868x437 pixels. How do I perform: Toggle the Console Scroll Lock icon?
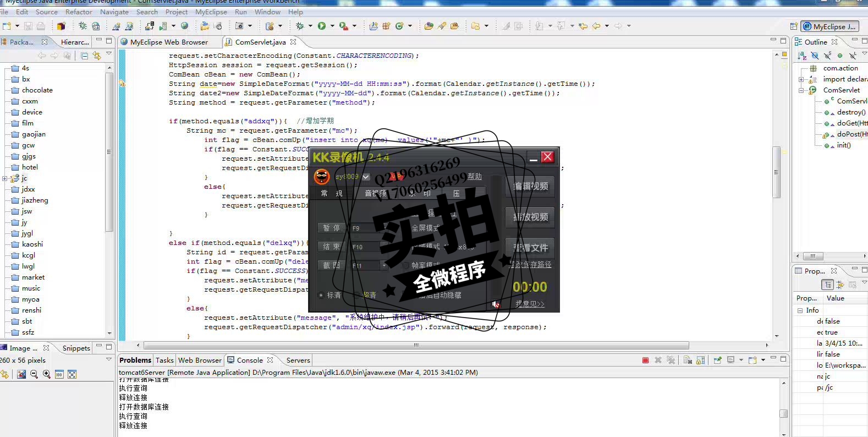(x=700, y=360)
